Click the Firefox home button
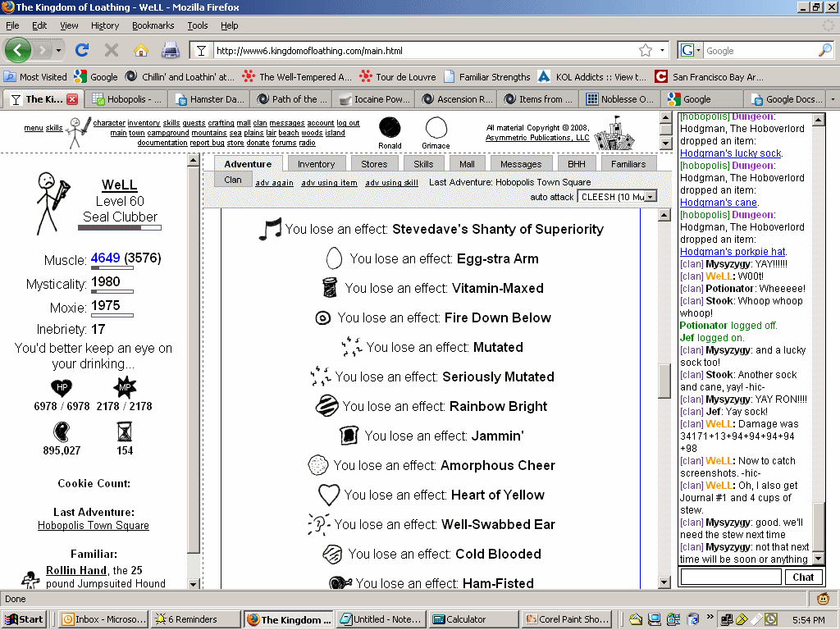Image resolution: width=840 pixels, height=630 pixels. click(140, 51)
